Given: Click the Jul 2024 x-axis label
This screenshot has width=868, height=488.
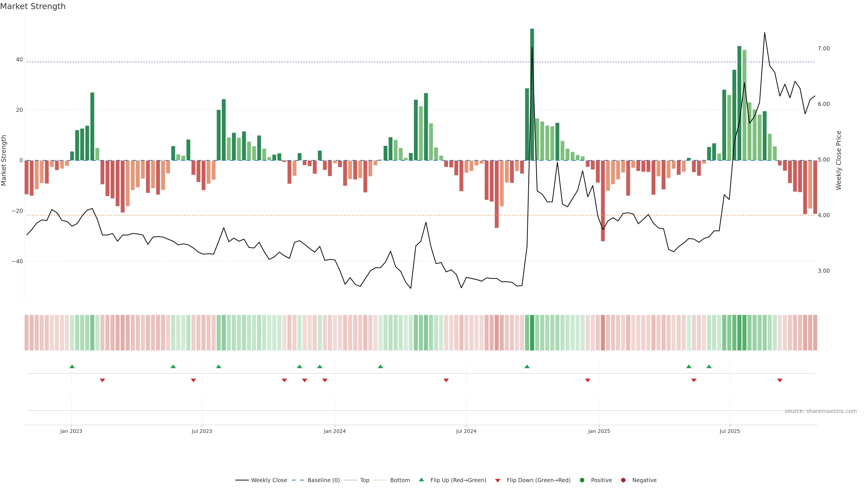Looking at the screenshot, I should pos(466,431).
